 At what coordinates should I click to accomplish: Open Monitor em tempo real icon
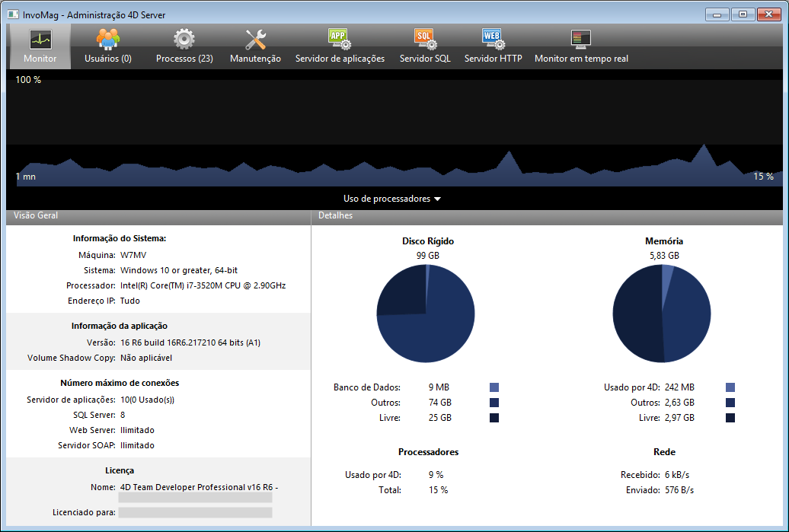click(x=581, y=40)
